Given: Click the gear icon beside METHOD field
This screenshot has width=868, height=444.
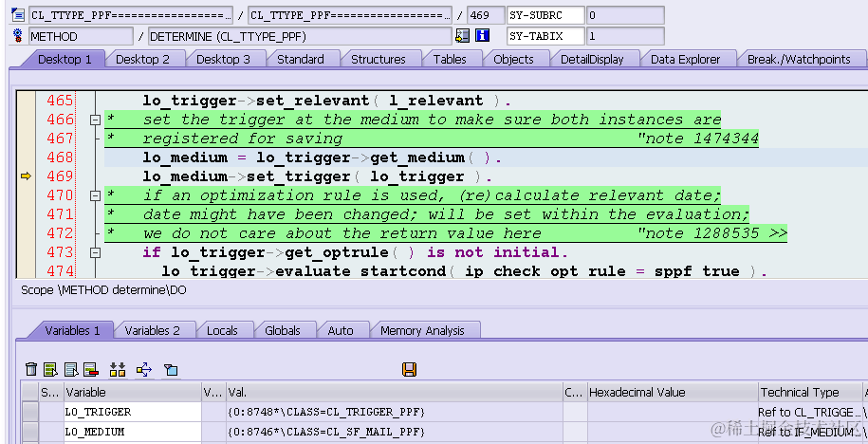Looking at the screenshot, I should click(18, 36).
